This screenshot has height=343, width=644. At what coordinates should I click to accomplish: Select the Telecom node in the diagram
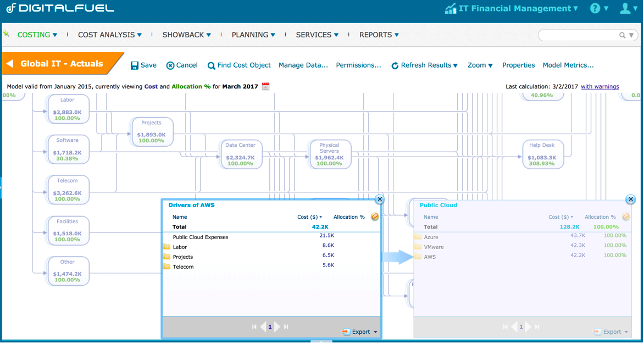68,190
